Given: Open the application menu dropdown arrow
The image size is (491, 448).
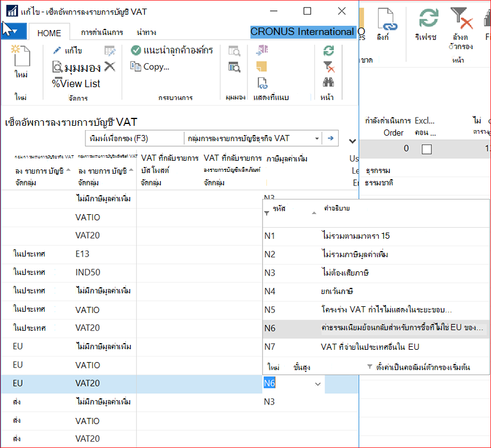Looking at the screenshot, I should click(14, 31).
